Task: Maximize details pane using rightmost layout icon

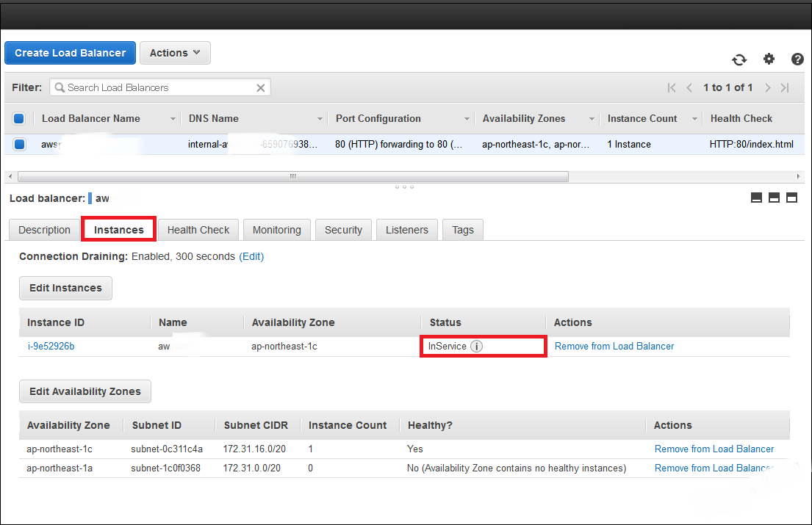Action: pyautogui.click(x=791, y=198)
